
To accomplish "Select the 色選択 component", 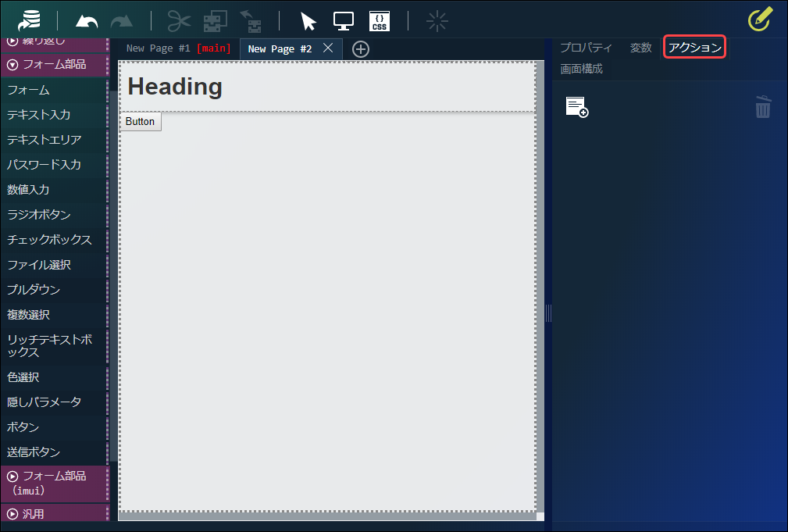I will pos(54,377).
